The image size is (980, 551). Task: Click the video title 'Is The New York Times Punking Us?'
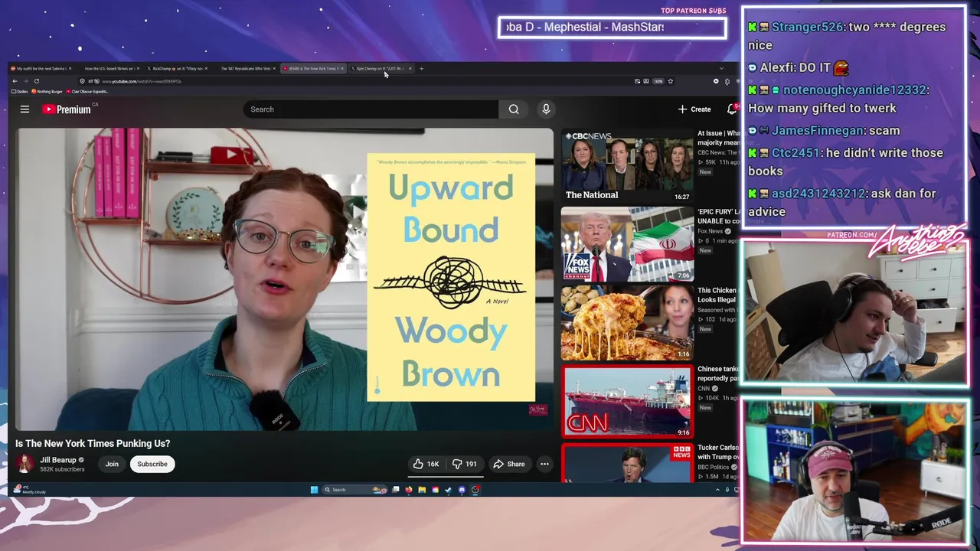[x=93, y=443]
